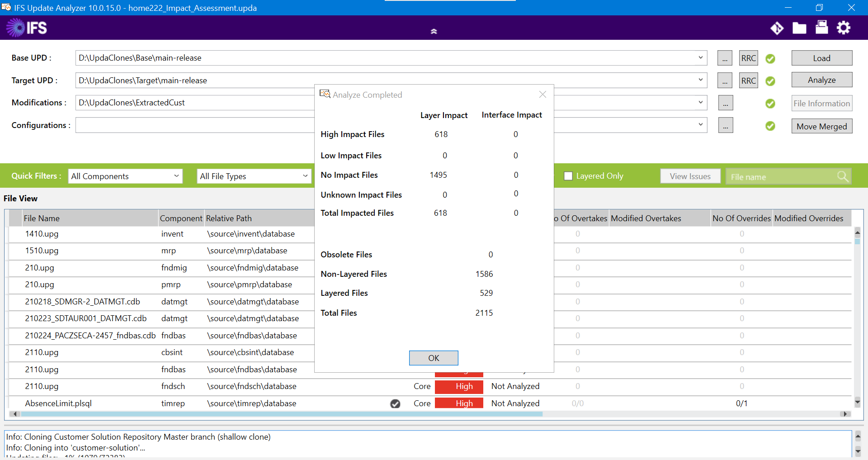Click the print/save icon in header
The height and width of the screenshot is (460, 868).
click(x=821, y=28)
